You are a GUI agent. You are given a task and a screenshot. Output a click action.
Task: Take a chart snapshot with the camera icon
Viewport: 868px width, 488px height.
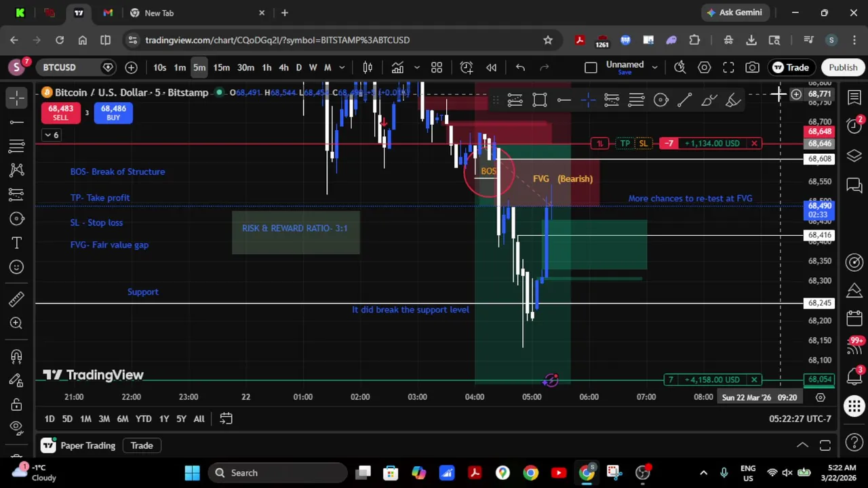coord(753,67)
